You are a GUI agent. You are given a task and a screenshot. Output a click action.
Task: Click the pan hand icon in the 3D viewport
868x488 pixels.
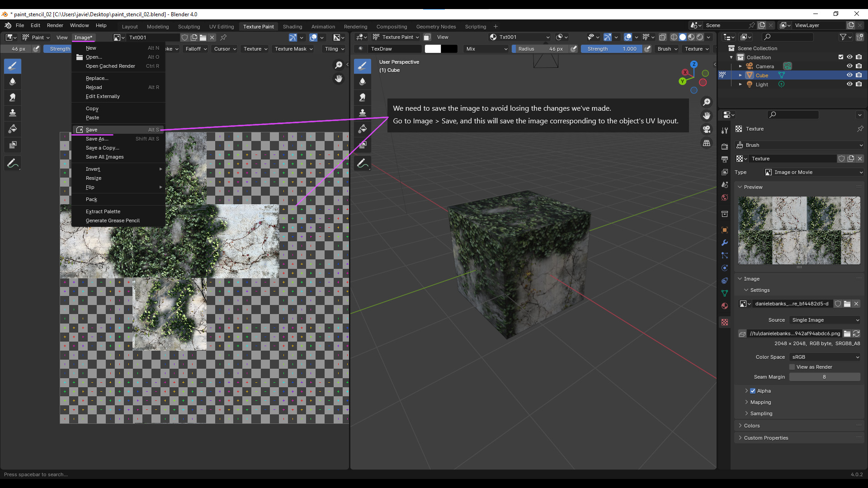tap(707, 116)
